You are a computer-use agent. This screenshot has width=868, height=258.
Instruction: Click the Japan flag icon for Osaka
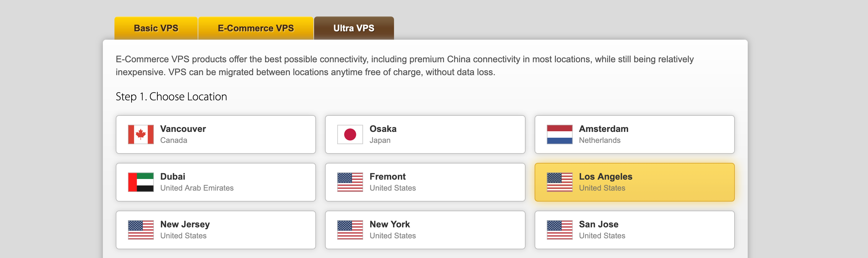(350, 134)
